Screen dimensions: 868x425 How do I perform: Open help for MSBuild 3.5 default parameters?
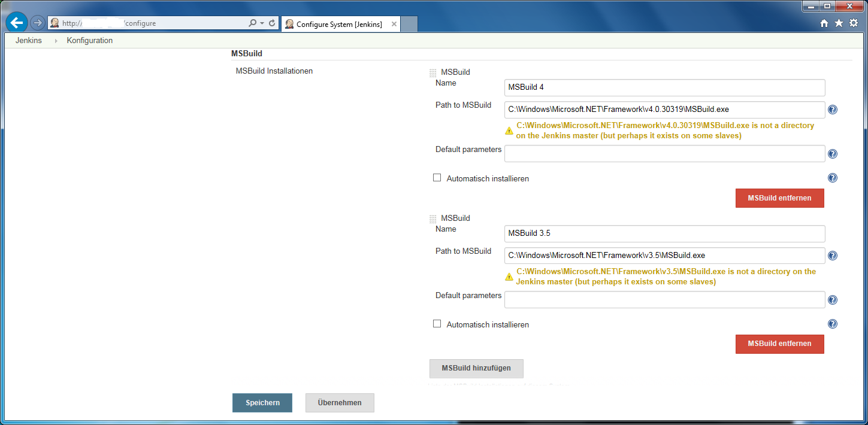click(832, 300)
